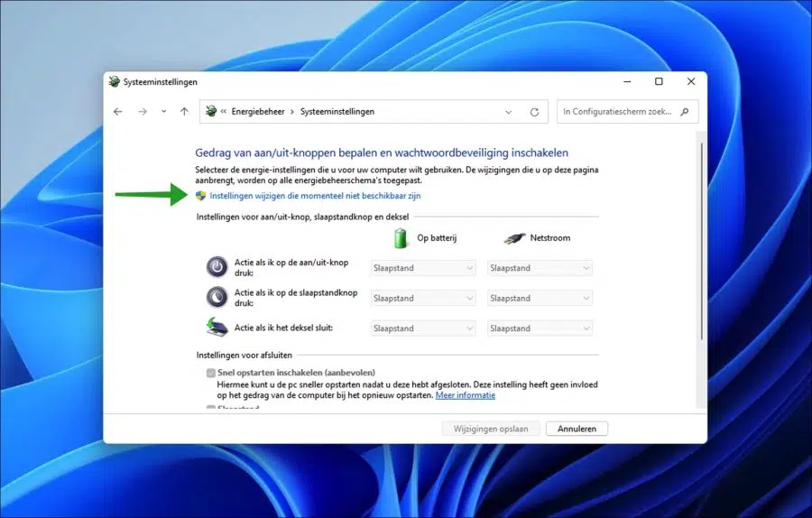Image resolution: width=812 pixels, height=518 pixels.
Task: Click the forward navigation arrow
Action: pyautogui.click(x=143, y=111)
